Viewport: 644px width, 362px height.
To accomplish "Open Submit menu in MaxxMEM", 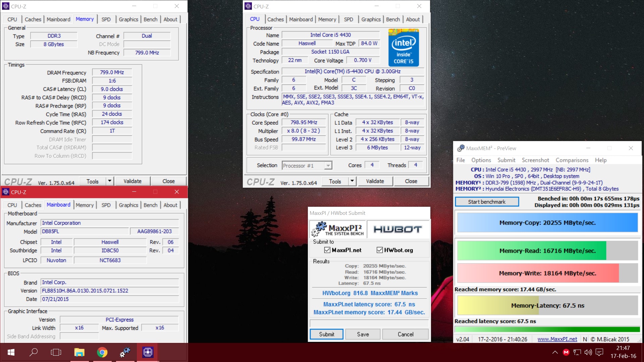I will [506, 160].
